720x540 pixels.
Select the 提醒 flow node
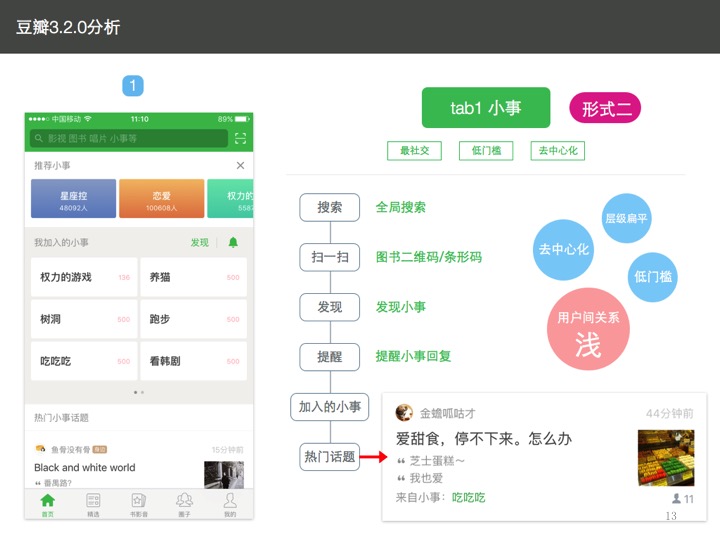coord(330,357)
